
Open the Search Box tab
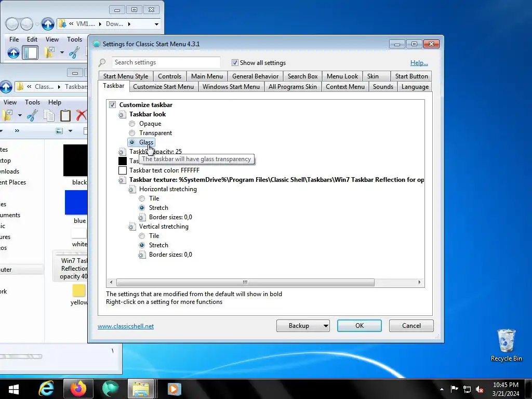tap(303, 76)
